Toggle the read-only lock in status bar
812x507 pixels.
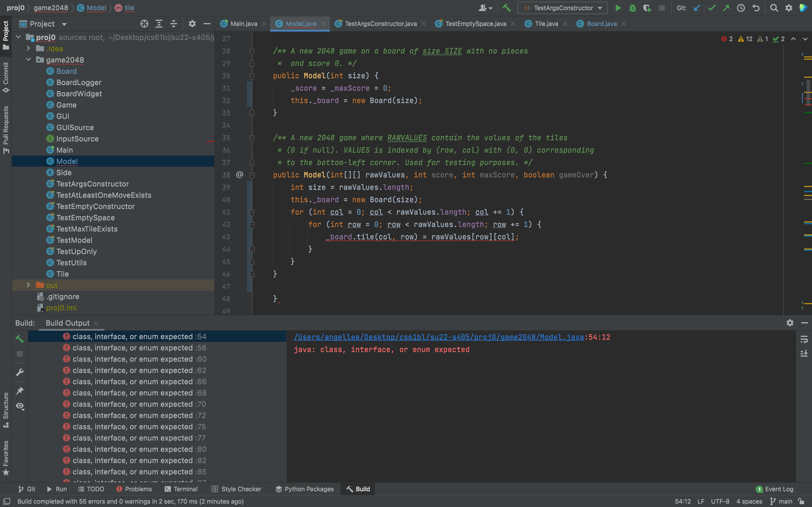[x=802, y=501]
